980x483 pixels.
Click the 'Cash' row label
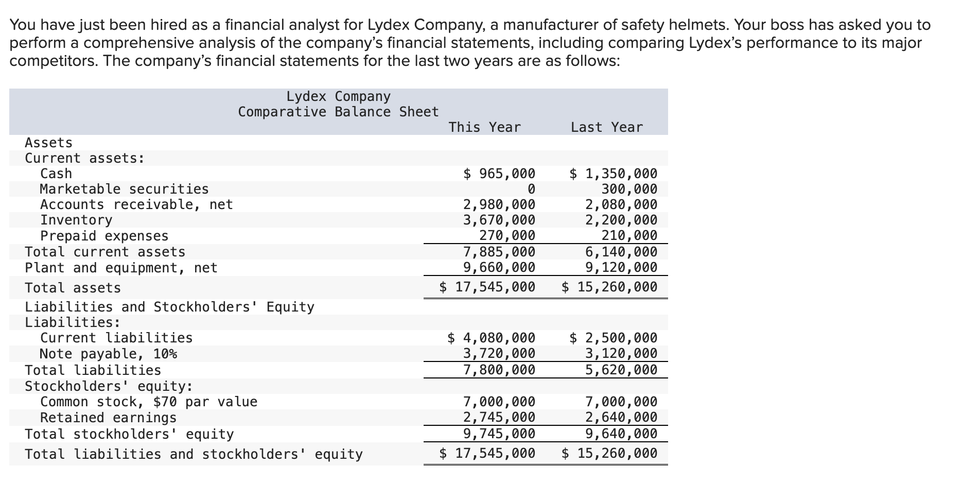click(56, 174)
